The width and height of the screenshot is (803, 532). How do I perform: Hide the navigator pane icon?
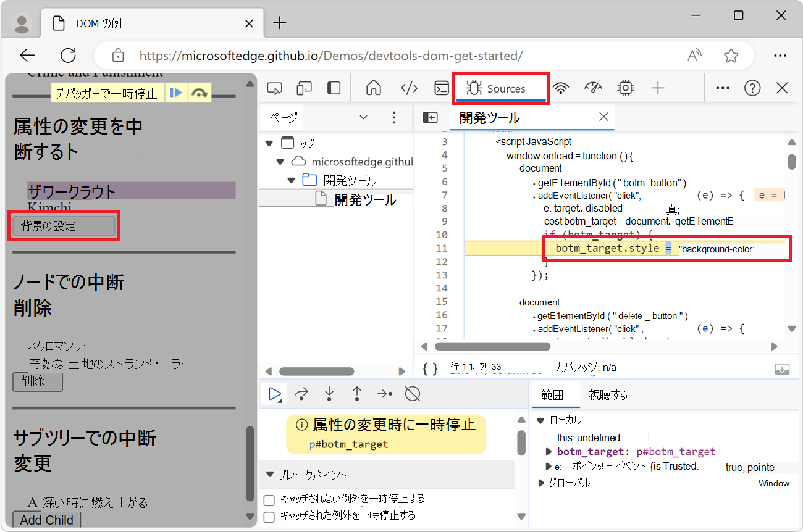click(x=430, y=118)
